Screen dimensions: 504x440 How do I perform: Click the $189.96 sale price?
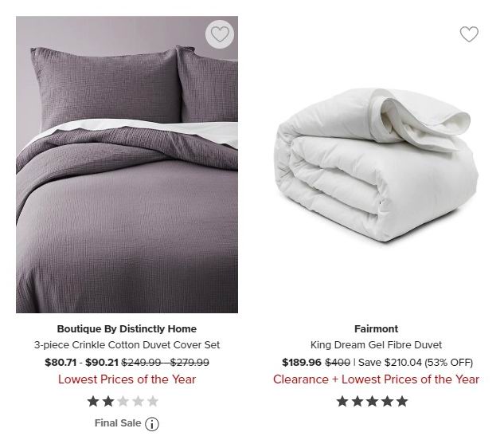[302, 363]
